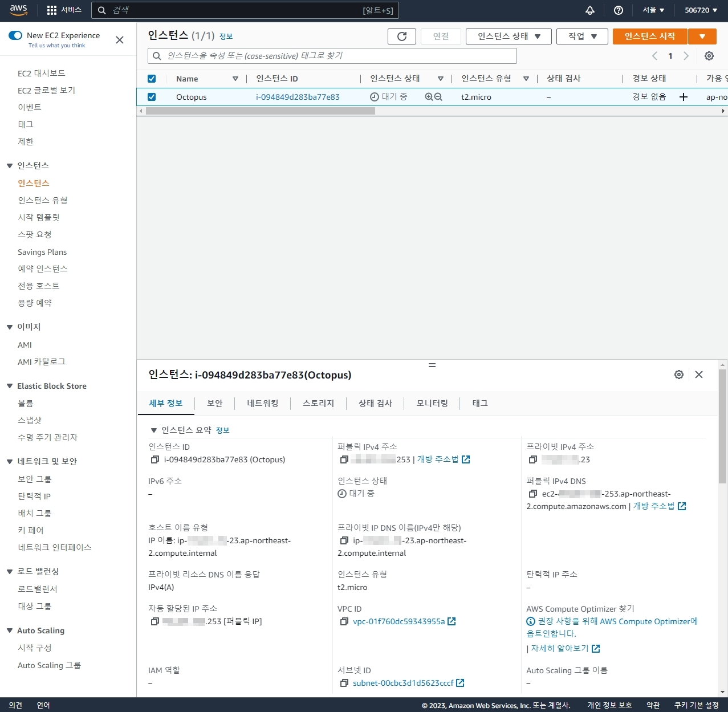Open launch instance split arrow

coord(702,36)
